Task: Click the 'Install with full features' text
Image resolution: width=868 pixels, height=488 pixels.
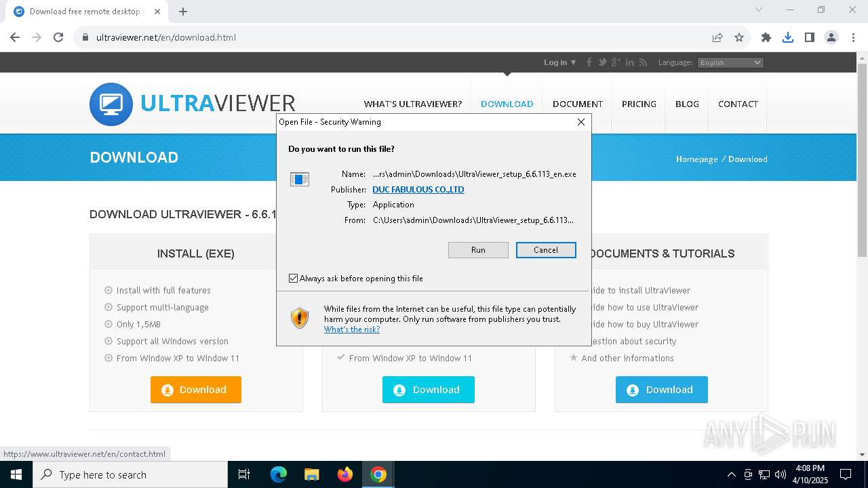Action: pyautogui.click(x=163, y=290)
